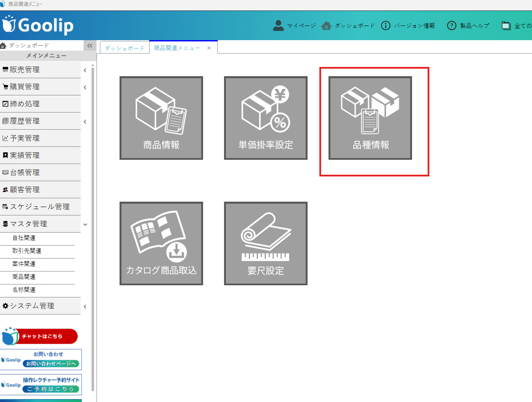The height and width of the screenshot is (402, 532).
Task: Go to ダッシュボード via header link
Action: (x=355, y=26)
